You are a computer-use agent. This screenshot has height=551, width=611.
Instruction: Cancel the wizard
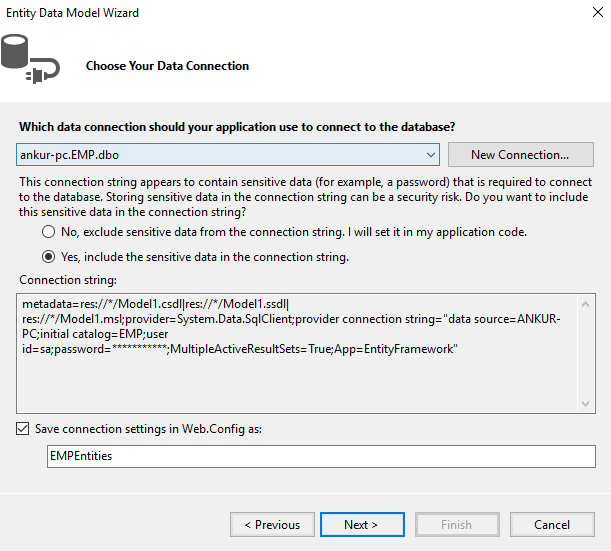pyautogui.click(x=552, y=525)
